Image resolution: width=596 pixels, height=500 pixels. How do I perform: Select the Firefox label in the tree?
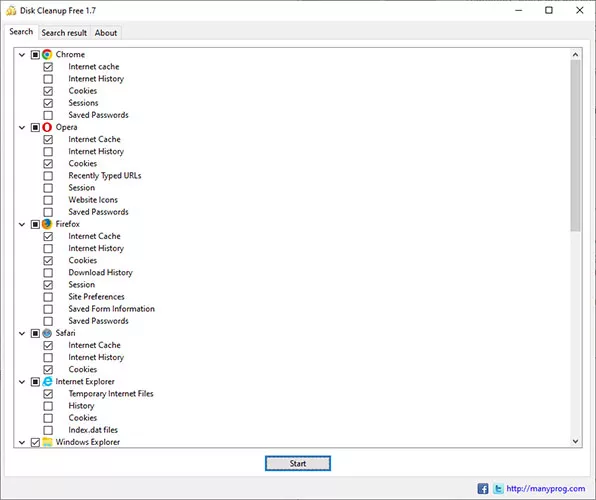[x=68, y=224]
